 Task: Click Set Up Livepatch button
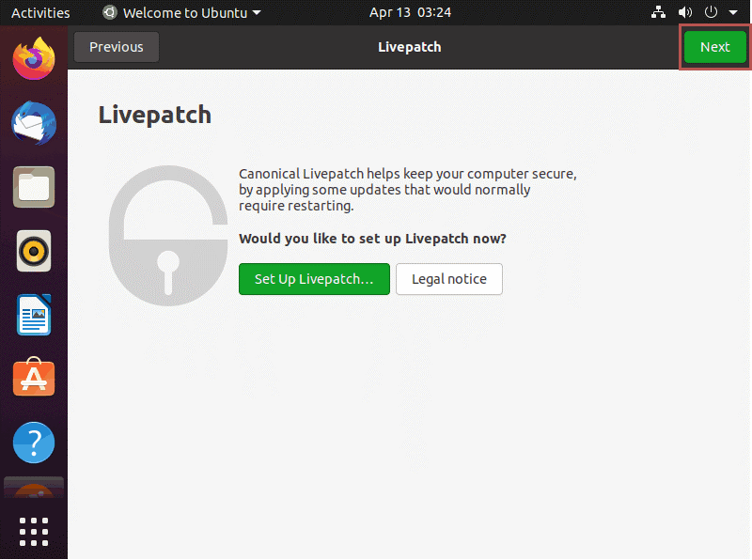(x=314, y=279)
